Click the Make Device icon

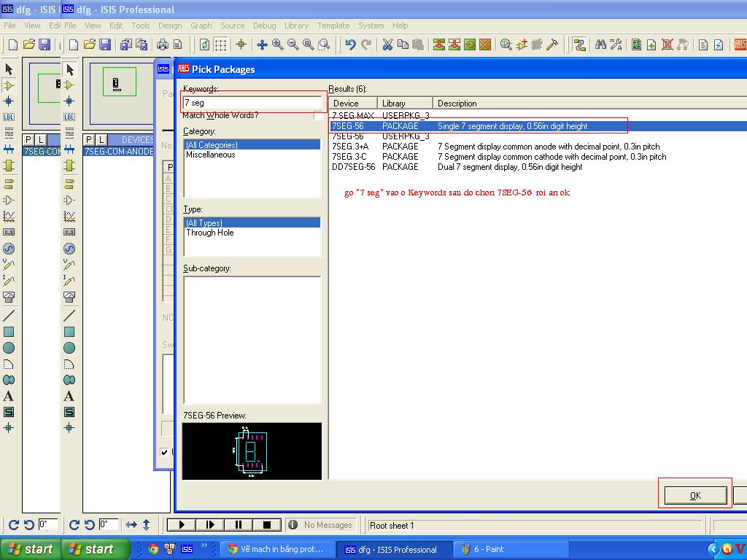(x=522, y=44)
